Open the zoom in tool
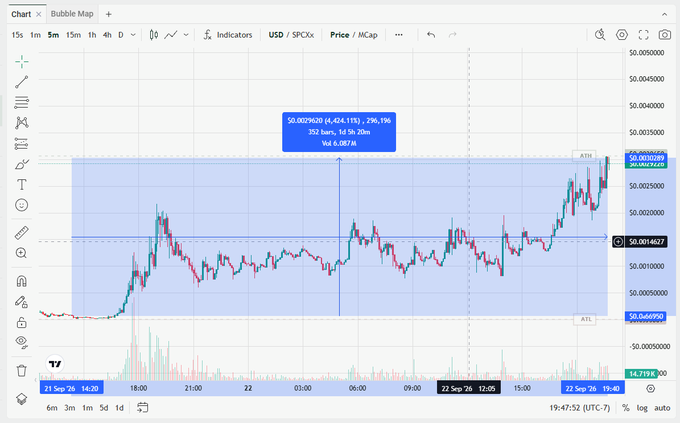The height and width of the screenshot is (423, 680). [x=21, y=253]
